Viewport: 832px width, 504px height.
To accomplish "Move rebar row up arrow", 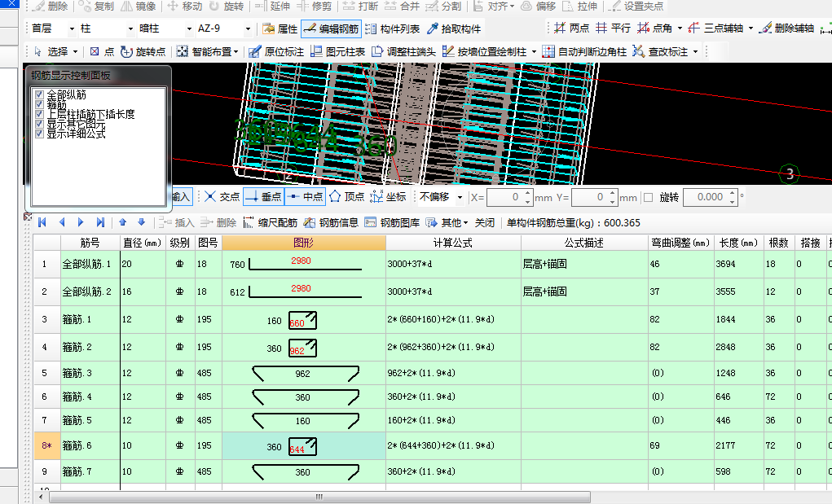I will point(122,222).
